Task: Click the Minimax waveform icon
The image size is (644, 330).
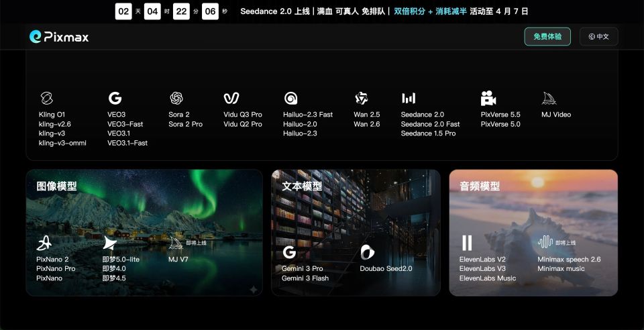Action: (545, 242)
